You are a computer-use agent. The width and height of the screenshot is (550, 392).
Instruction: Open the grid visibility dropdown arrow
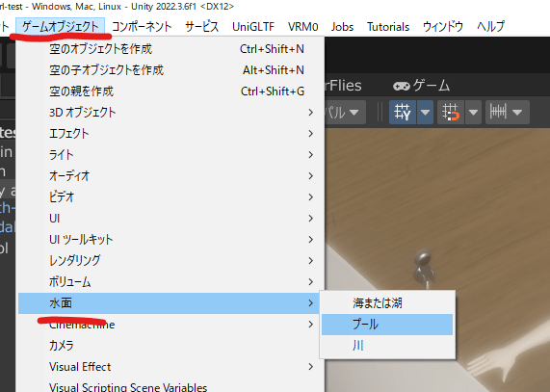(x=425, y=112)
